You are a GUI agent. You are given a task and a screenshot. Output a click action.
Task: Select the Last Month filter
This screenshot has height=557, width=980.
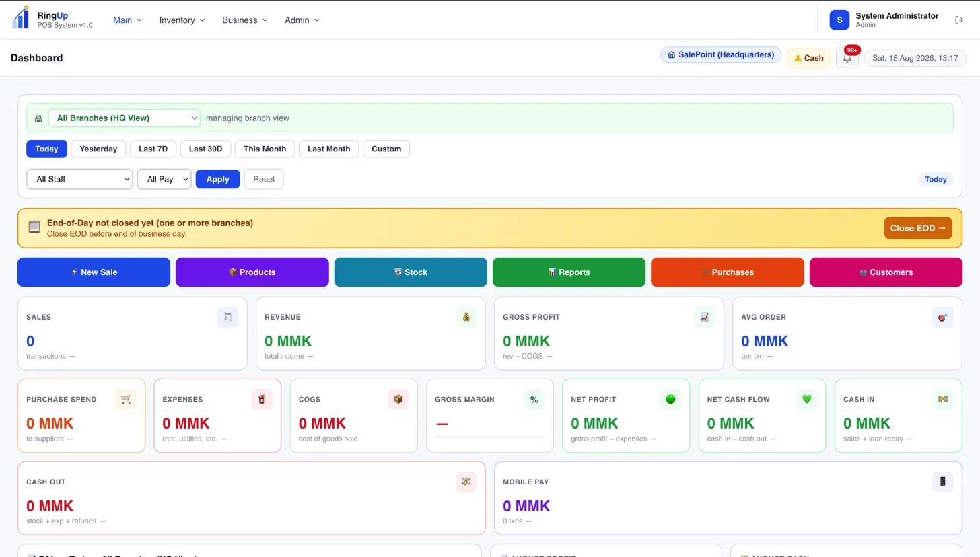[329, 149]
